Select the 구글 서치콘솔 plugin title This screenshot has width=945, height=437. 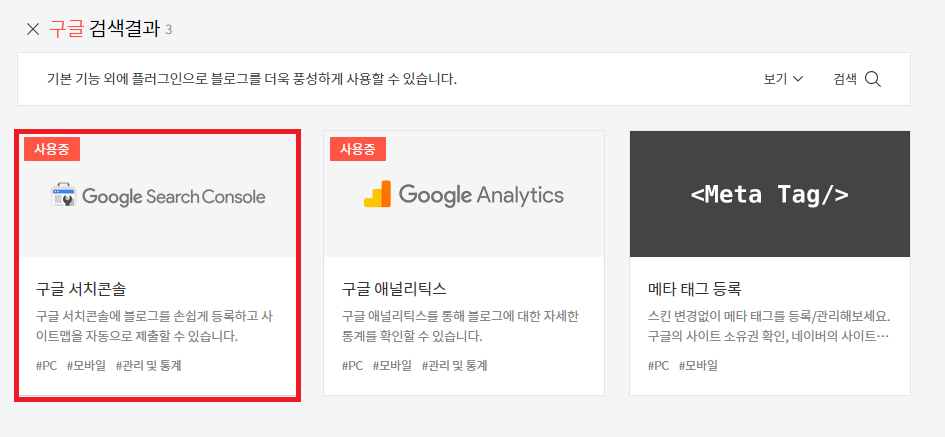click(81, 289)
